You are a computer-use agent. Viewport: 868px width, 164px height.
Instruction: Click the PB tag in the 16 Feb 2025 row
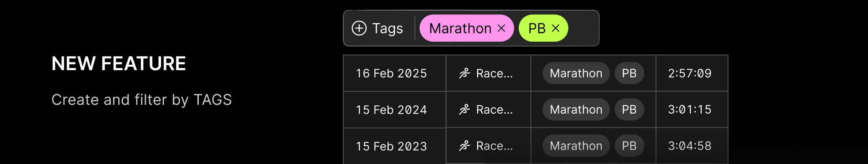click(x=629, y=74)
